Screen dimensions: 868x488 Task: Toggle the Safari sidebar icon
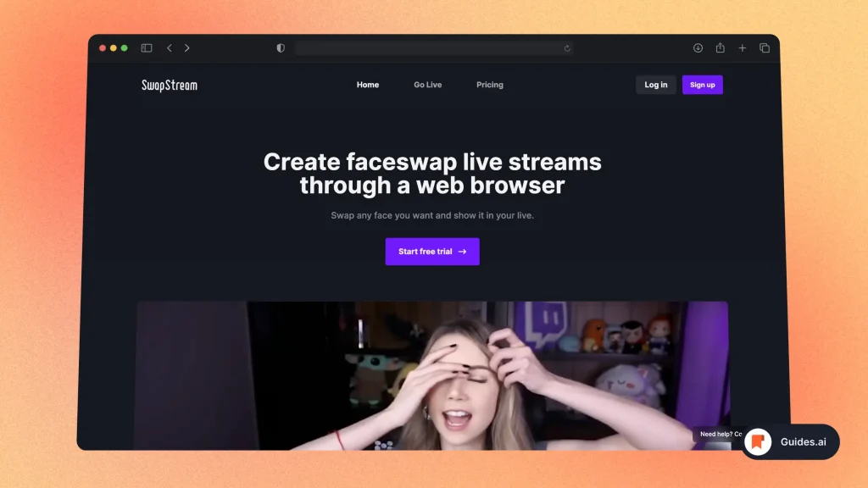click(x=147, y=48)
